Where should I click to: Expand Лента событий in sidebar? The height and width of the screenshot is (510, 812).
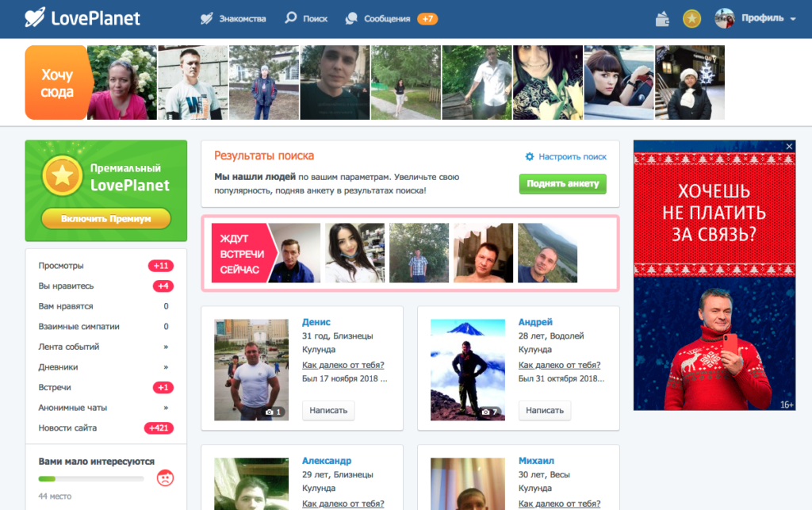click(x=166, y=347)
